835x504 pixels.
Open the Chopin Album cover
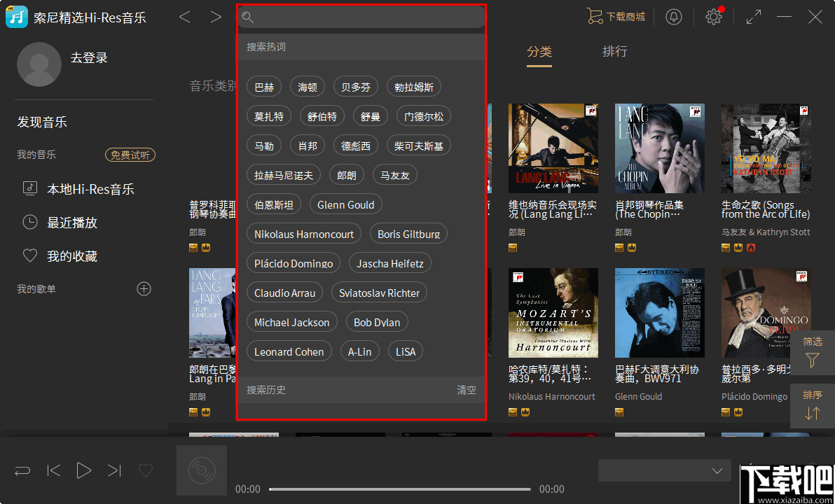coord(660,148)
